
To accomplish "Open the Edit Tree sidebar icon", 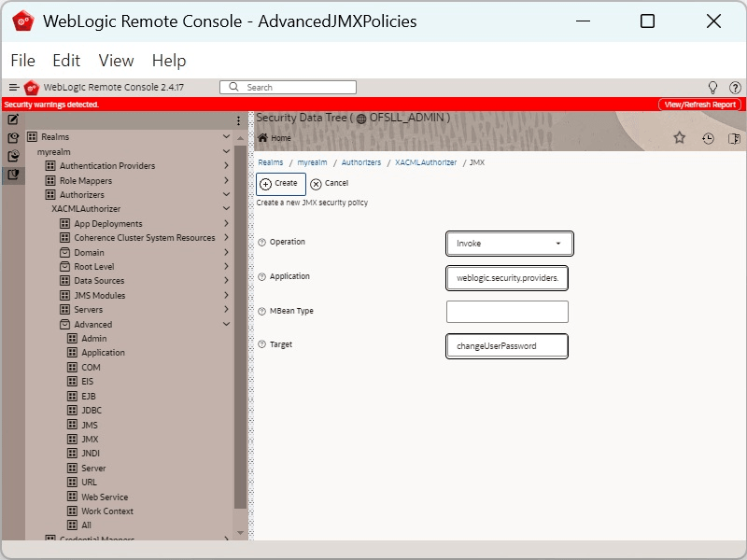I will (13, 119).
